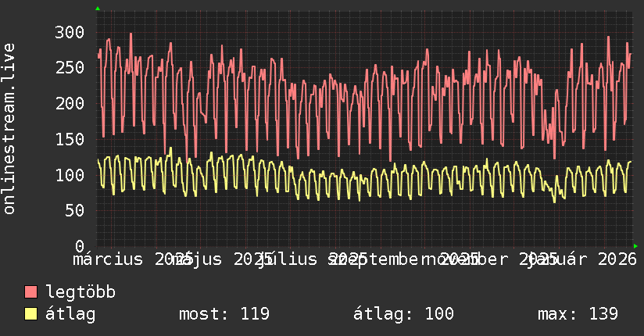
Task: Click the 'max: 139' value
Action: click(578, 314)
